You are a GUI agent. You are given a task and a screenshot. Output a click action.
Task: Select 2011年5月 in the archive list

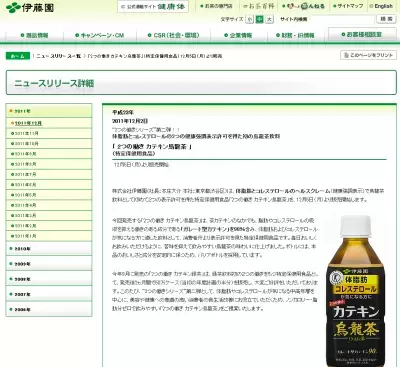pos(49,195)
